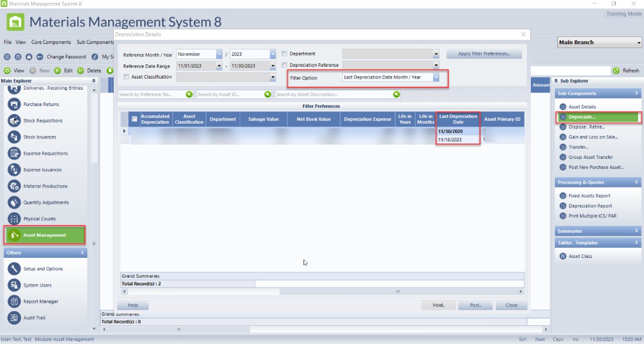Open the Core Components menu
The width and height of the screenshot is (644, 344).
[x=51, y=42]
